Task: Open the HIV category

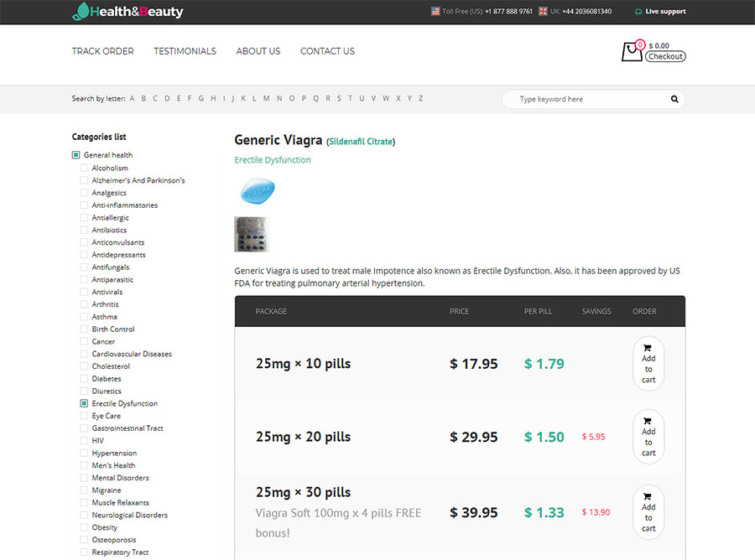Action: point(98,441)
